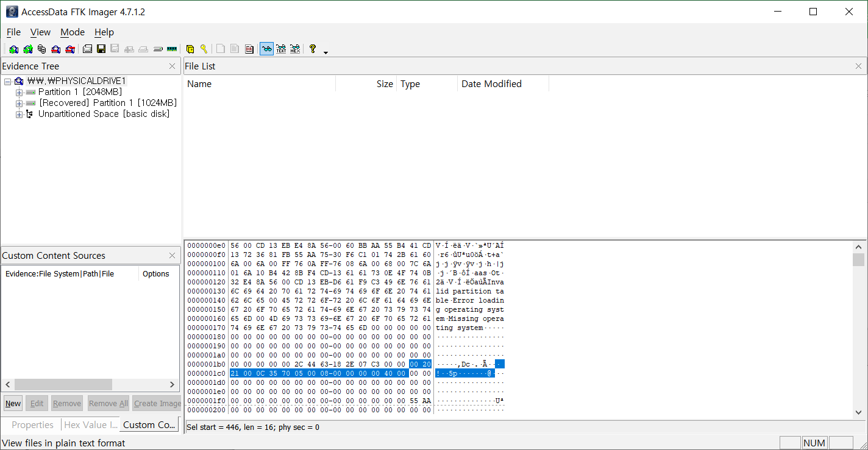The width and height of the screenshot is (868, 450).
Task: Expand the [Recovered] Partition 1 node
Action: click(19, 103)
